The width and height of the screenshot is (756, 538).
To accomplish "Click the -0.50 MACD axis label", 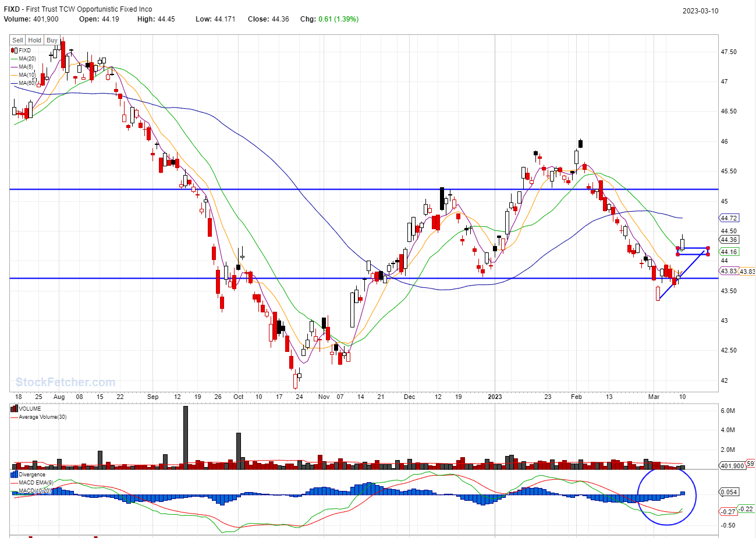I will 729,525.
